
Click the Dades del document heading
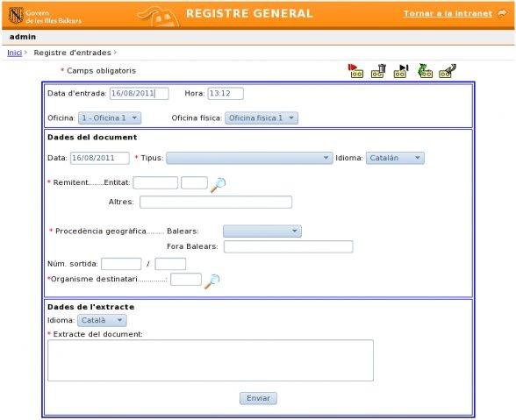pyautogui.click(x=92, y=137)
